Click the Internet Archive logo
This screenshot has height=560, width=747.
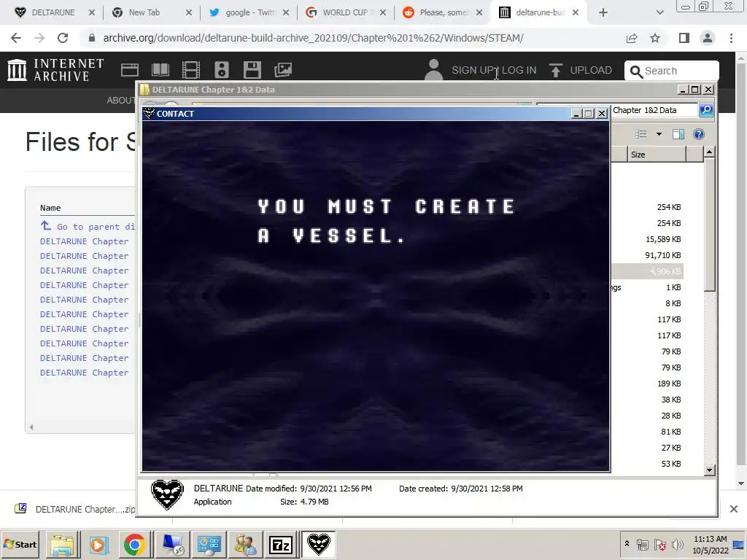(x=55, y=70)
